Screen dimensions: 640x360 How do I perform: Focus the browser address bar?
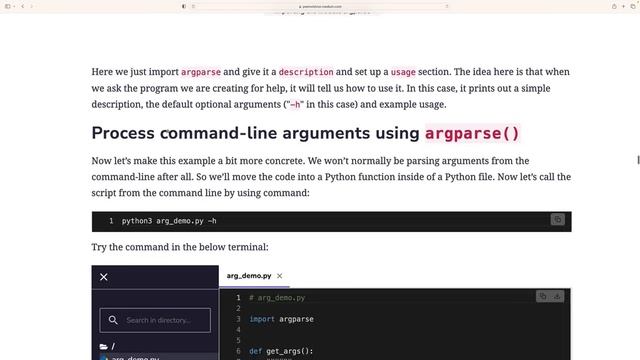(x=320, y=6)
